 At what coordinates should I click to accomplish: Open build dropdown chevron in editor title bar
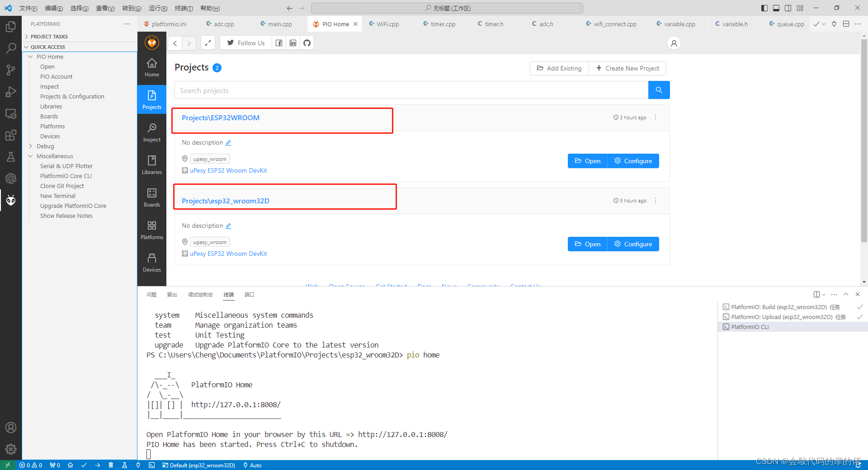point(824,24)
